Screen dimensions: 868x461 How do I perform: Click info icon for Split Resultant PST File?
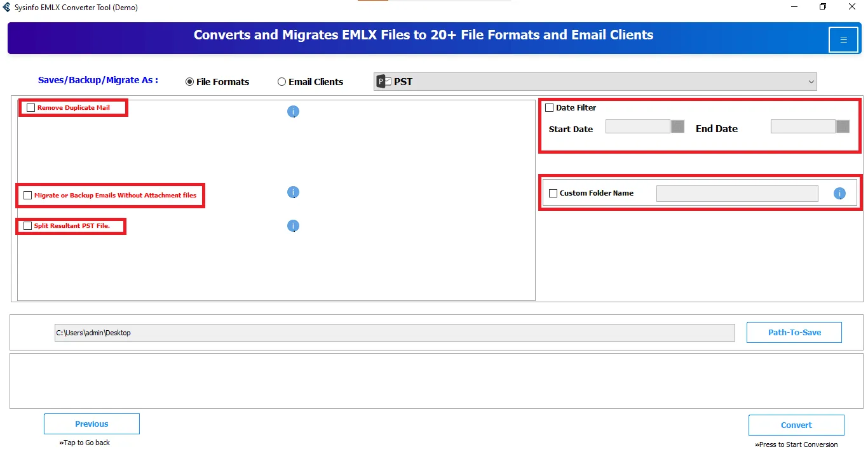tap(293, 226)
